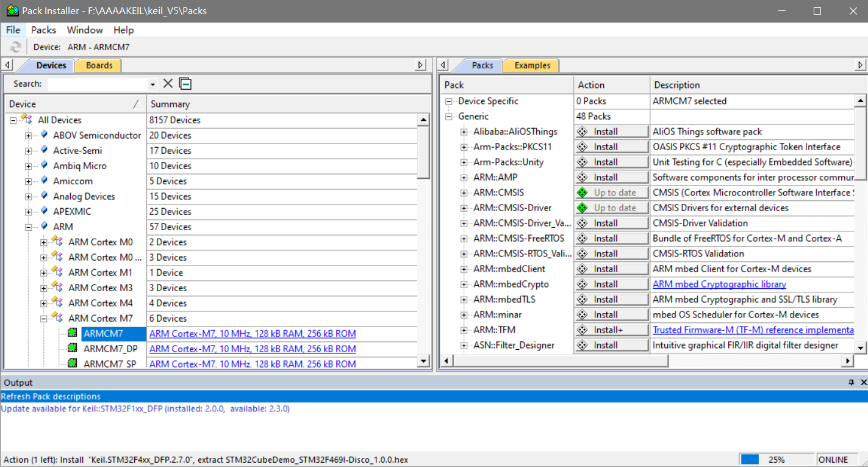Expand the ASN::Filter_Designer pack entry
Viewport: 868px width, 467px height.
tap(464, 346)
